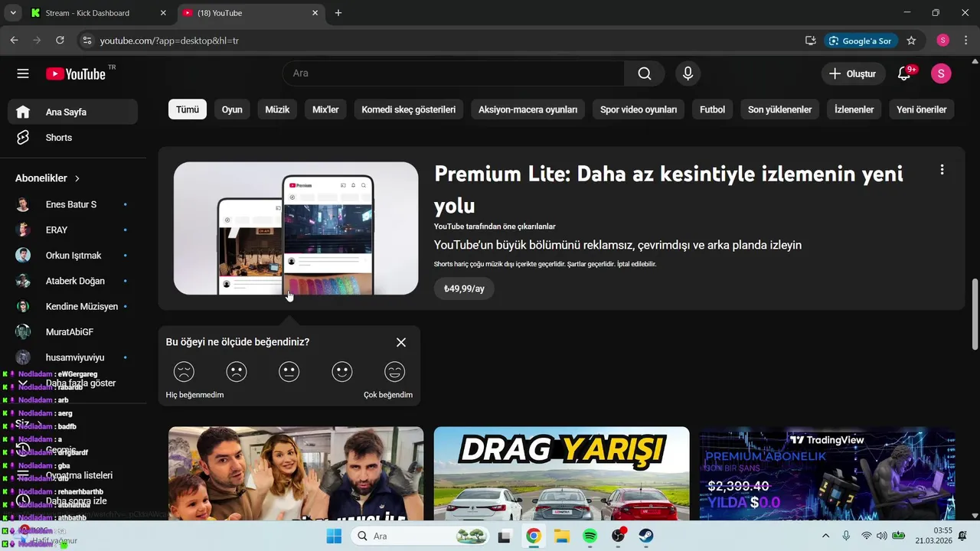The width and height of the screenshot is (980, 551).
Task: Select the Oyun filter chip
Action: 232,109
